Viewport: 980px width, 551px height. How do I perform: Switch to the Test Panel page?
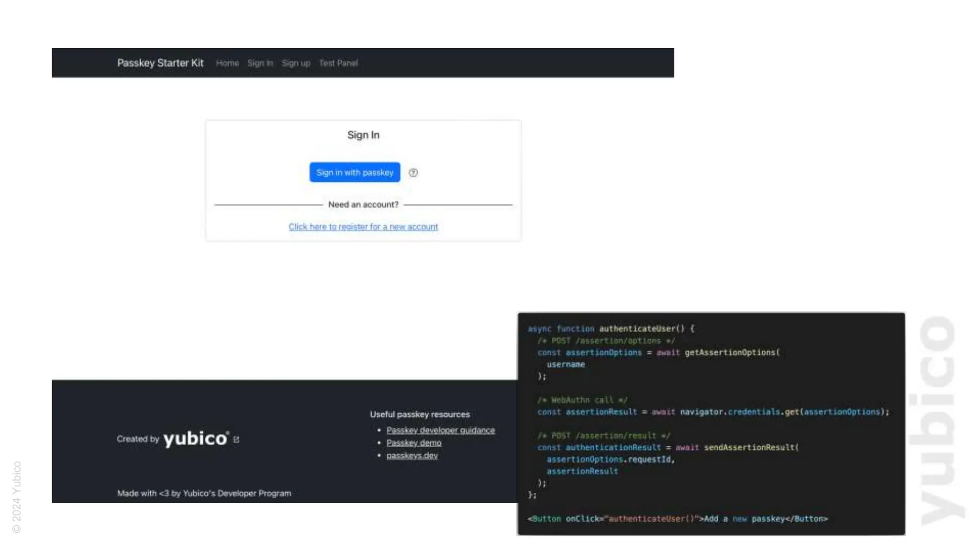(x=338, y=63)
